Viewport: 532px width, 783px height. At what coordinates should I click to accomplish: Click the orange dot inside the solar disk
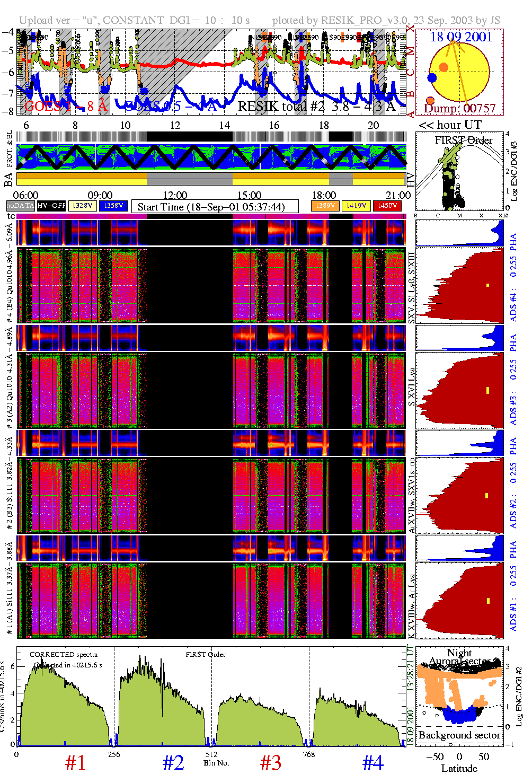click(444, 67)
